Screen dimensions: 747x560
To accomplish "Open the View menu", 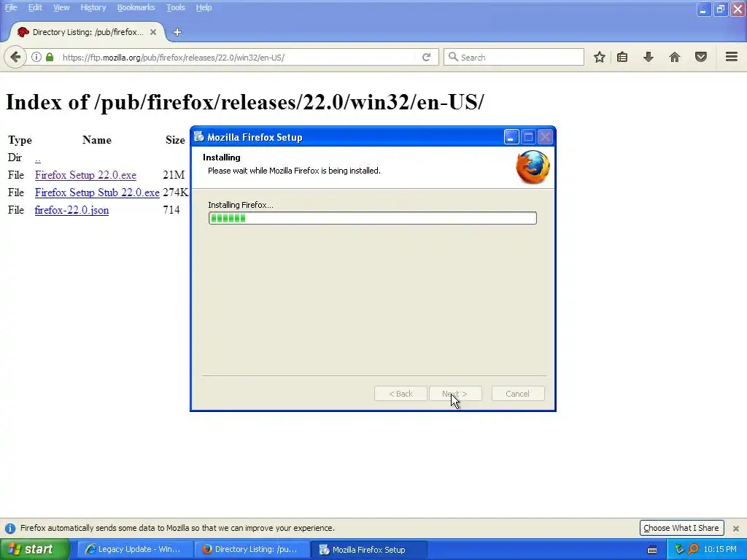I will point(61,7).
